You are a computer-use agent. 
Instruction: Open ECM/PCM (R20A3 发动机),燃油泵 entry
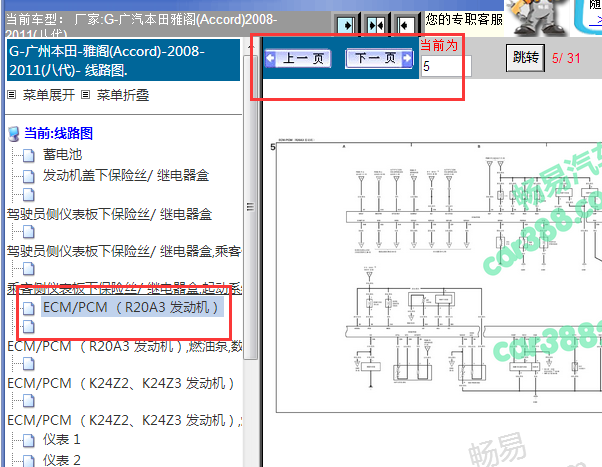(124, 346)
